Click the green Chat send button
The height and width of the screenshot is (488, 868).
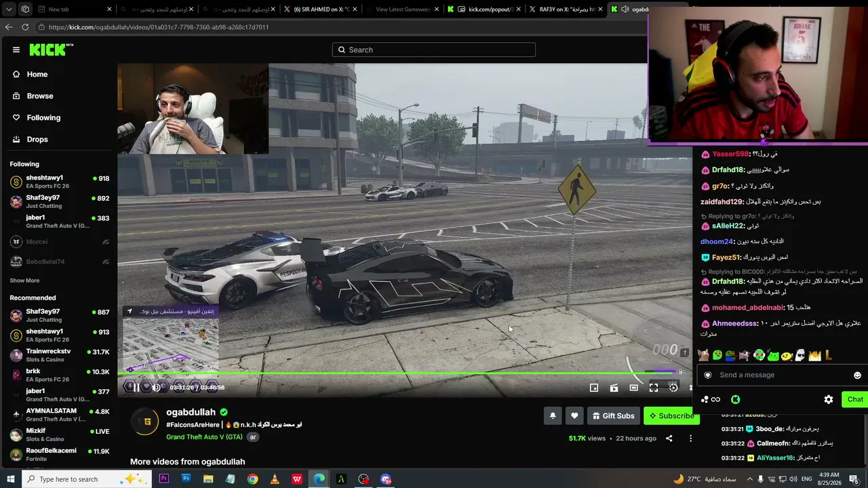[x=854, y=399]
